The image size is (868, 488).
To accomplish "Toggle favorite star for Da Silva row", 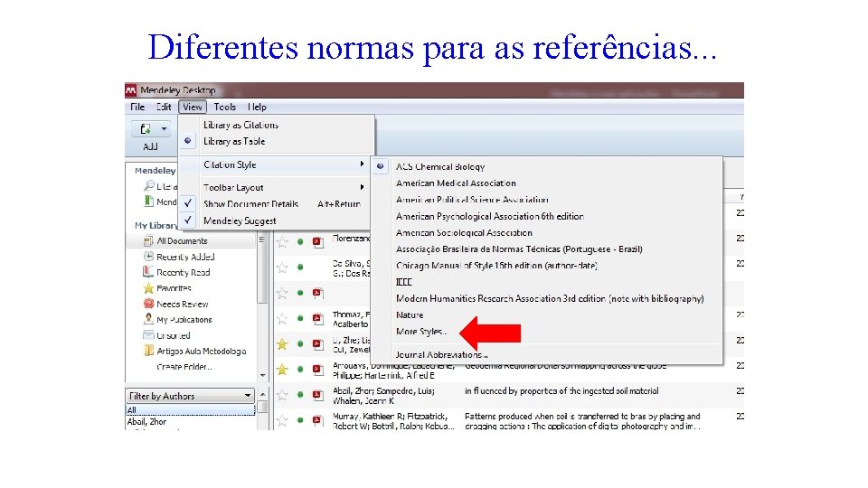I will tap(282, 267).
